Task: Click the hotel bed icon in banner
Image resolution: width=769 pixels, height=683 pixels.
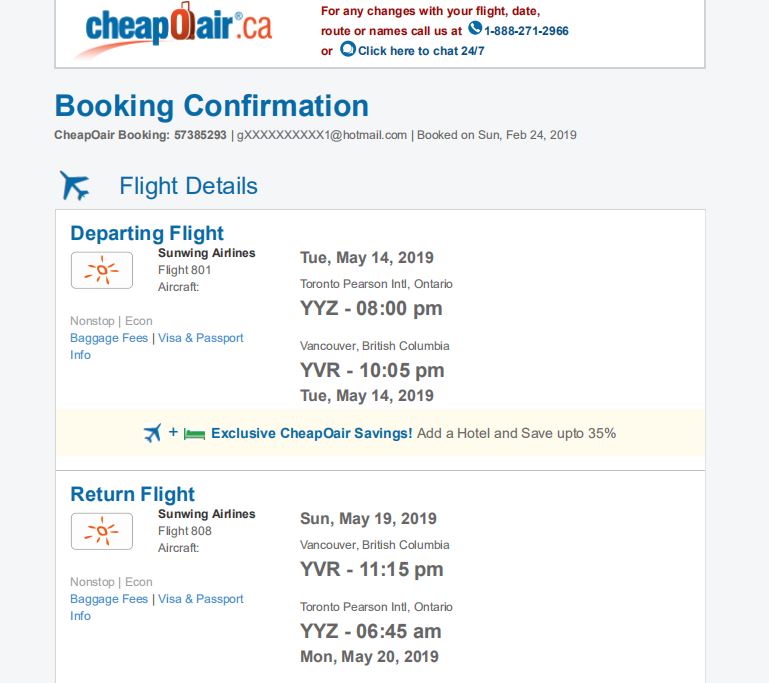Action: (194, 434)
